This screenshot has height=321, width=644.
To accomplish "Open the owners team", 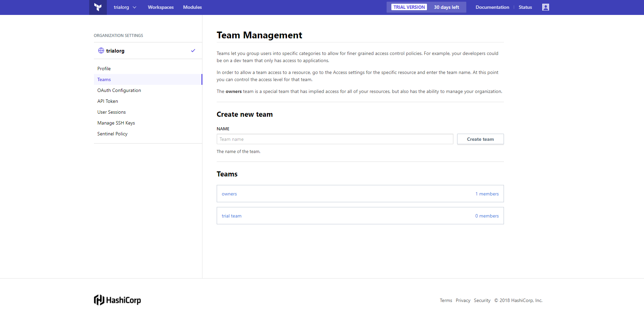I will pyautogui.click(x=229, y=194).
